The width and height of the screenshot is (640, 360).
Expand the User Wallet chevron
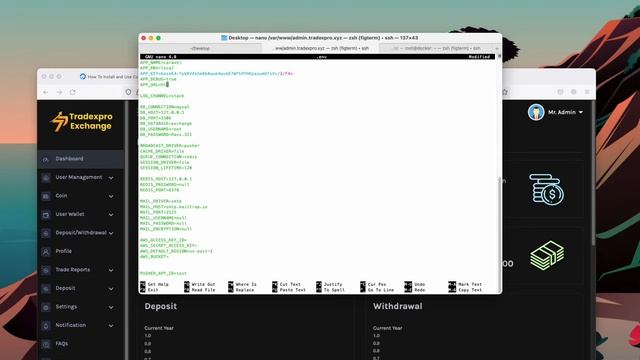pyautogui.click(x=111, y=215)
